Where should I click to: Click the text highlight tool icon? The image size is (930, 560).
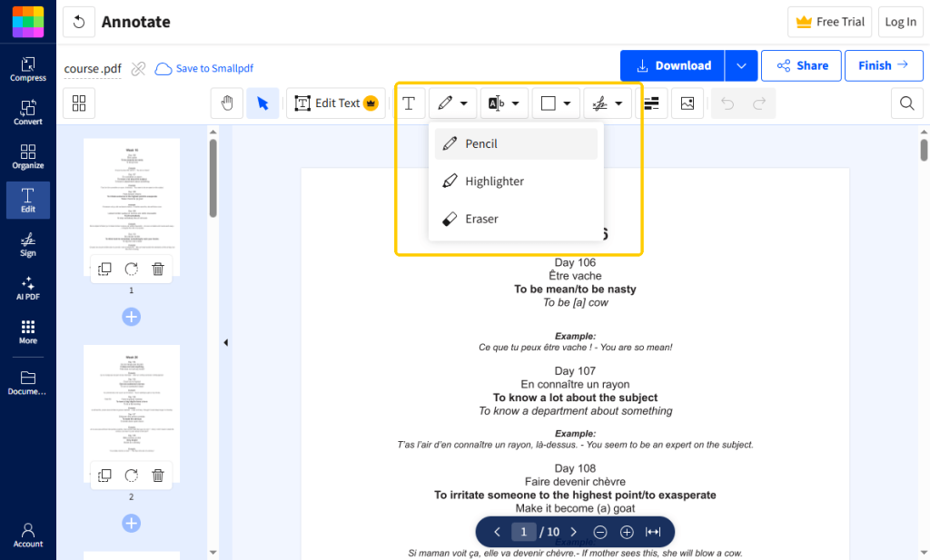(496, 103)
